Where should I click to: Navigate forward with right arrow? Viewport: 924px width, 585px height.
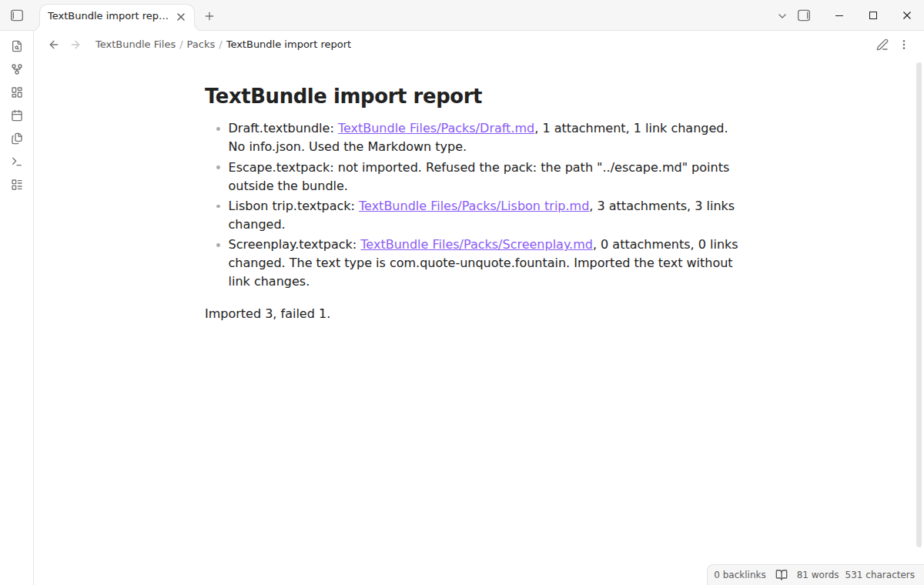tap(75, 45)
